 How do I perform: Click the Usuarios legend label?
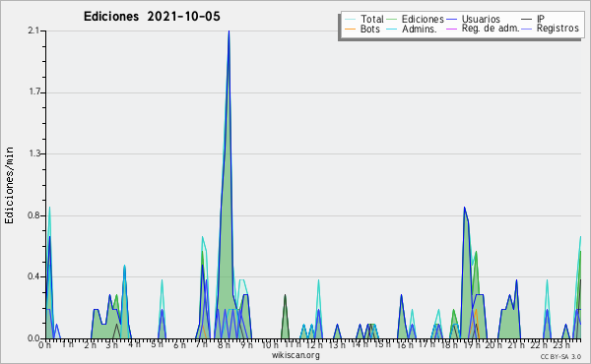click(481, 19)
